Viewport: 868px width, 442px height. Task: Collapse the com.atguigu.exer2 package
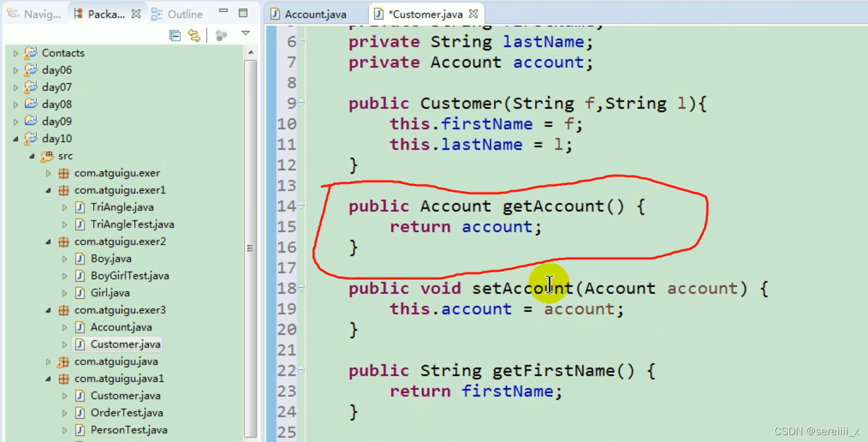(x=49, y=242)
